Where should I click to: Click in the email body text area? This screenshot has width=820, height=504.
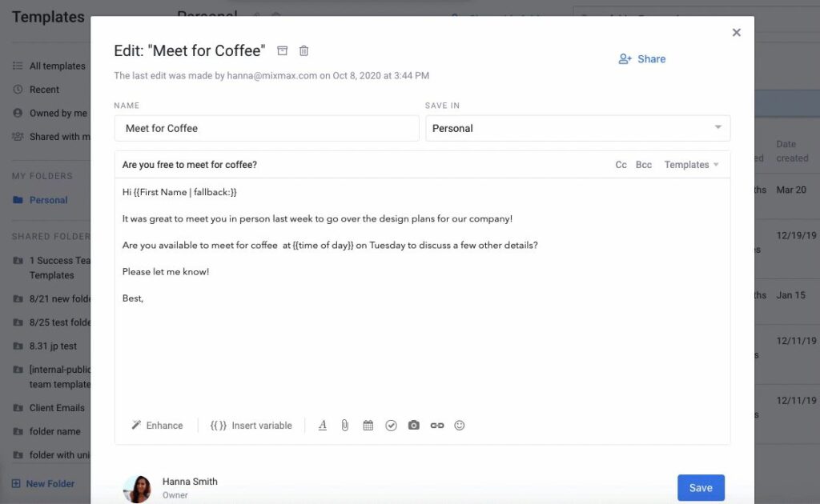[422, 295]
